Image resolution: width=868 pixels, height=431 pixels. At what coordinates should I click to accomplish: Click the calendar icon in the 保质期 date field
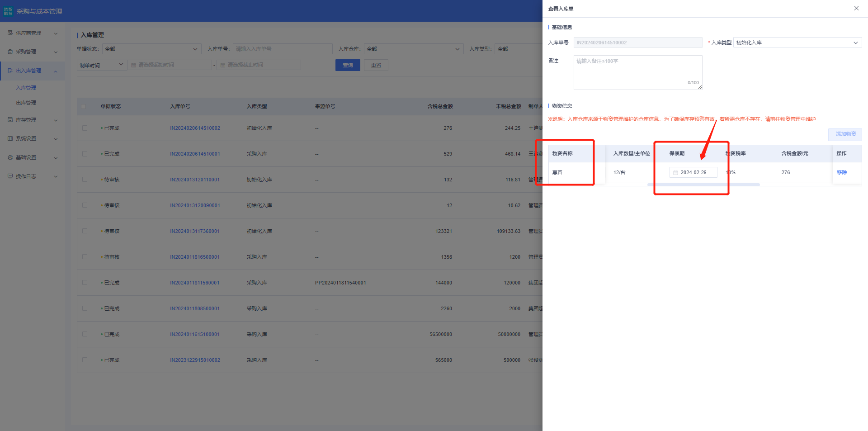click(x=676, y=173)
